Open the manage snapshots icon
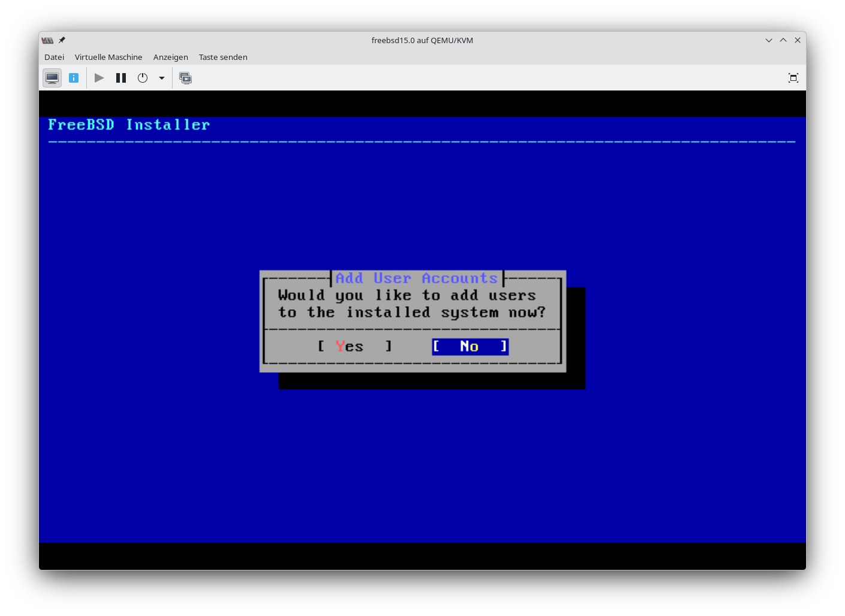 (x=186, y=78)
